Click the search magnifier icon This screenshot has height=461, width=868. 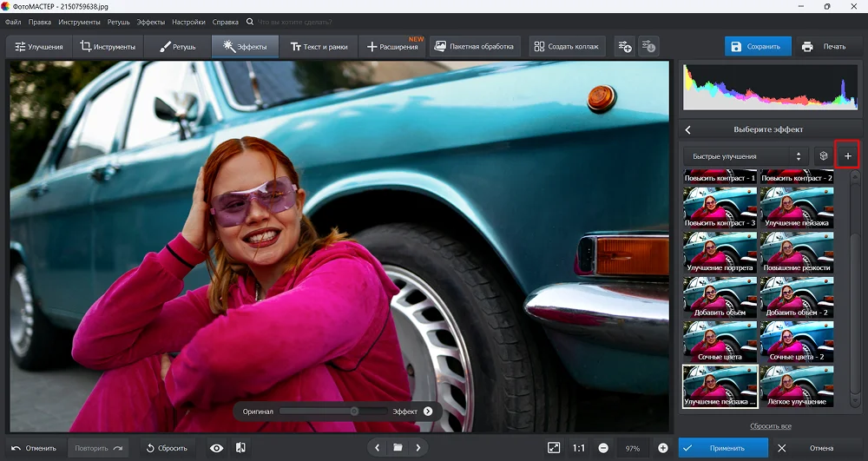tap(250, 22)
